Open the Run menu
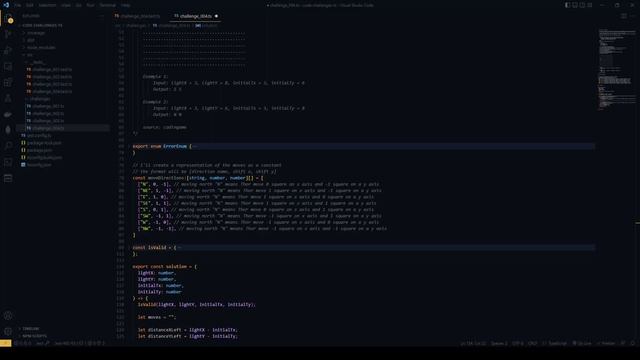The image size is (640, 360). [90, 5]
